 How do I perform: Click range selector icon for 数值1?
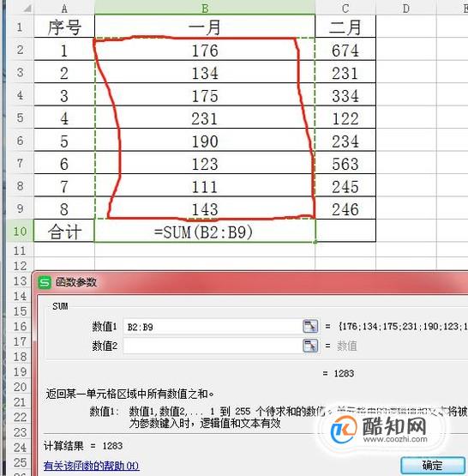tap(310, 327)
